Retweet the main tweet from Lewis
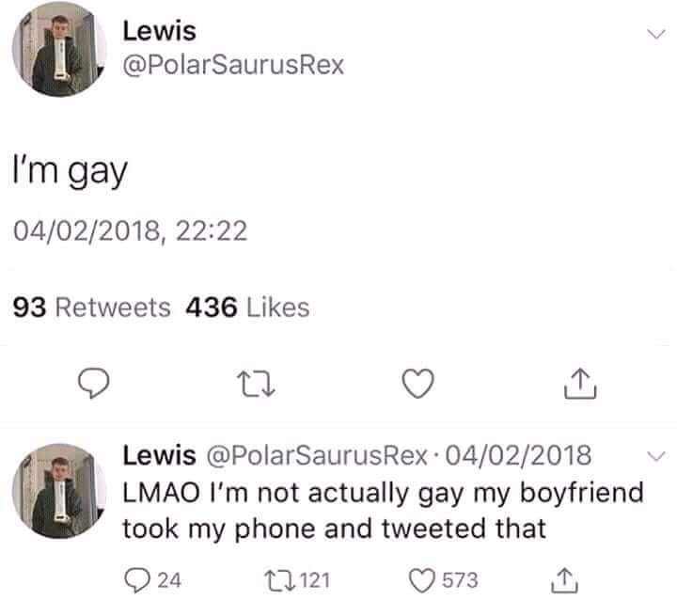The height and width of the screenshot is (616, 677). coord(257,385)
